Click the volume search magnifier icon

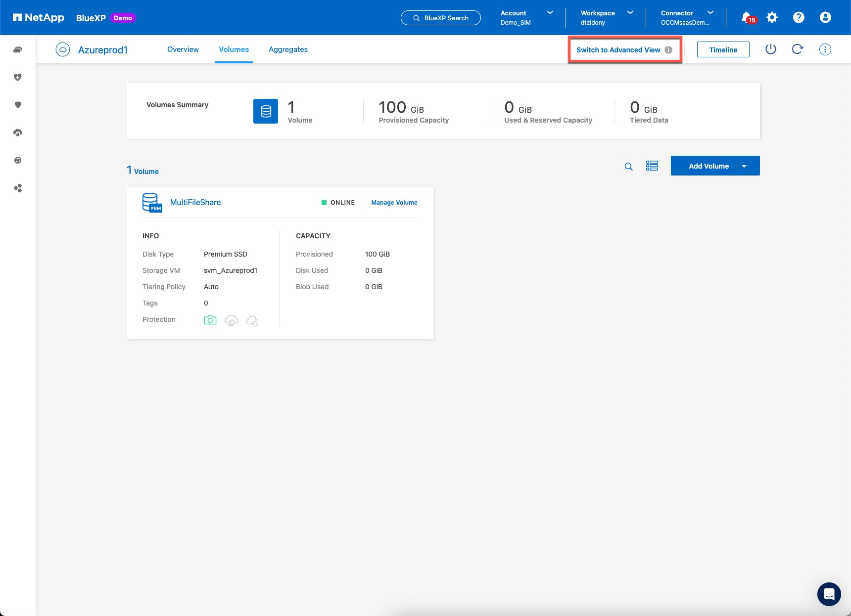coord(628,167)
